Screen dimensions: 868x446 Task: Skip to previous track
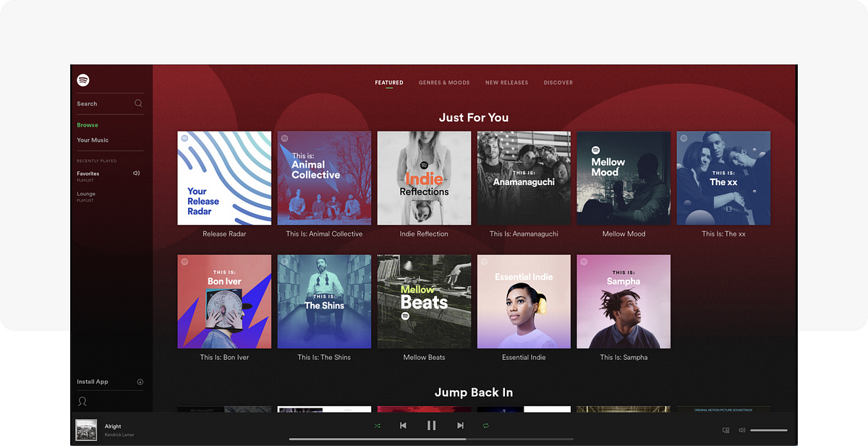[x=403, y=426]
